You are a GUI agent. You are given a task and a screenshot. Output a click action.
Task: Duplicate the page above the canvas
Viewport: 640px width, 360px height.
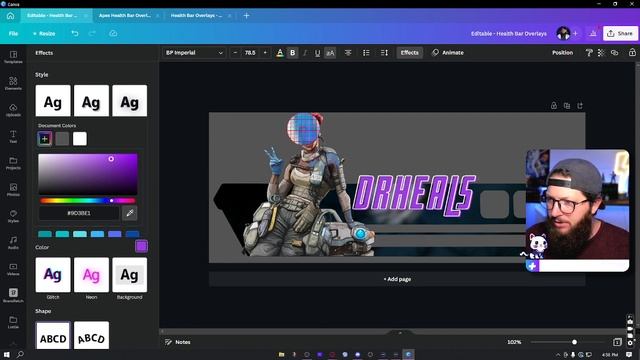567,106
